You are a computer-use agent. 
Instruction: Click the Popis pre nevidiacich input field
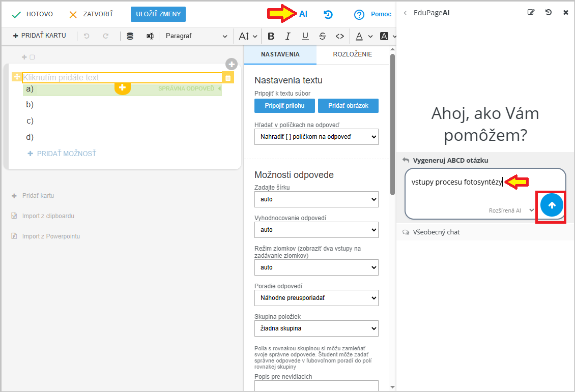pos(317,385)
